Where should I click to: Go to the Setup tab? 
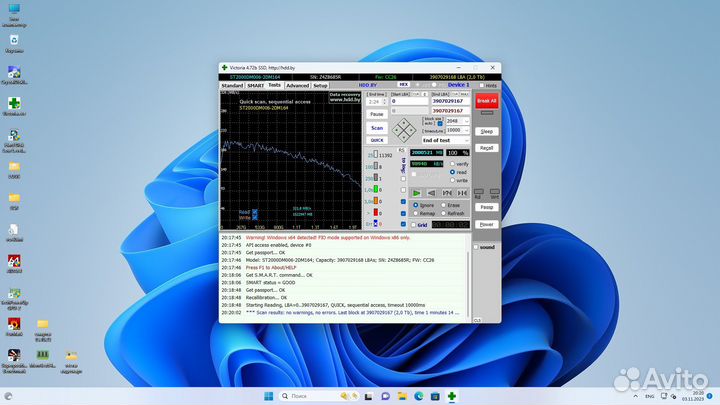[x=321, y=85]
